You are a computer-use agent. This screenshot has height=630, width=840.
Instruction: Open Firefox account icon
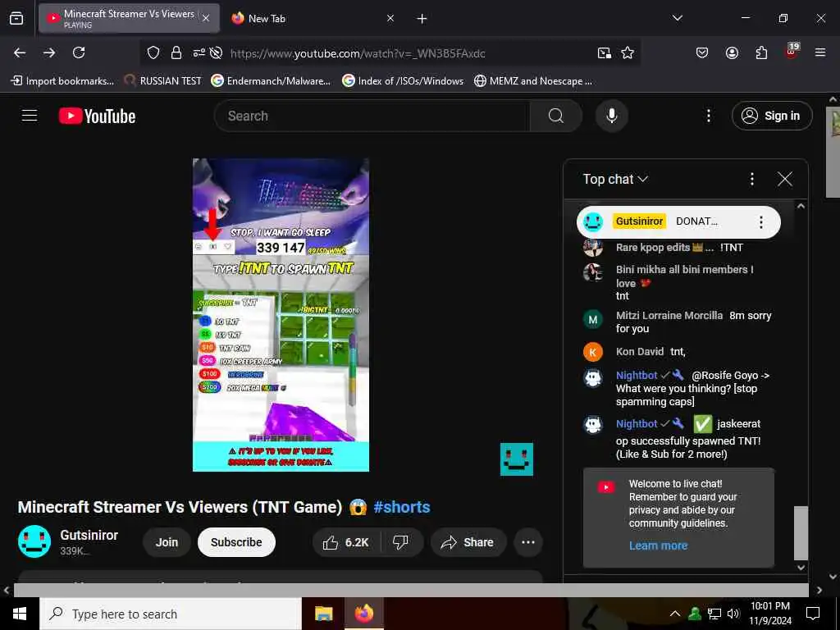point(732,52)
